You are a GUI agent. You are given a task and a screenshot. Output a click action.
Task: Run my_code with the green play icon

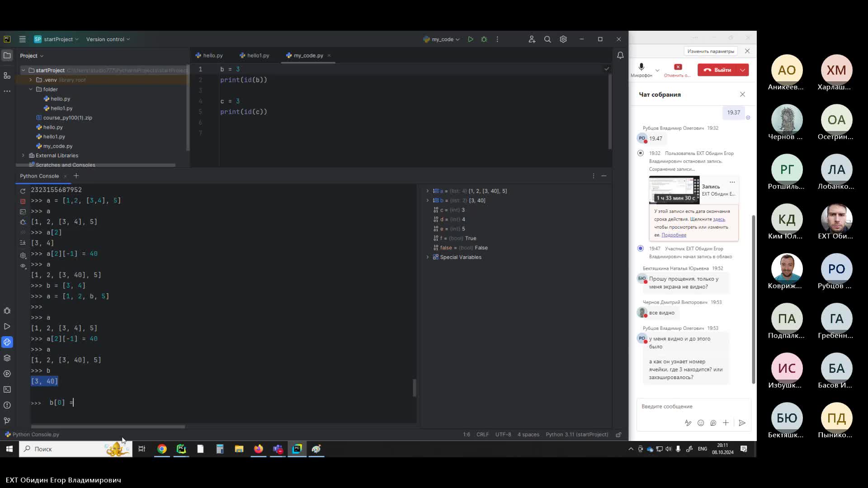point(471,39)
